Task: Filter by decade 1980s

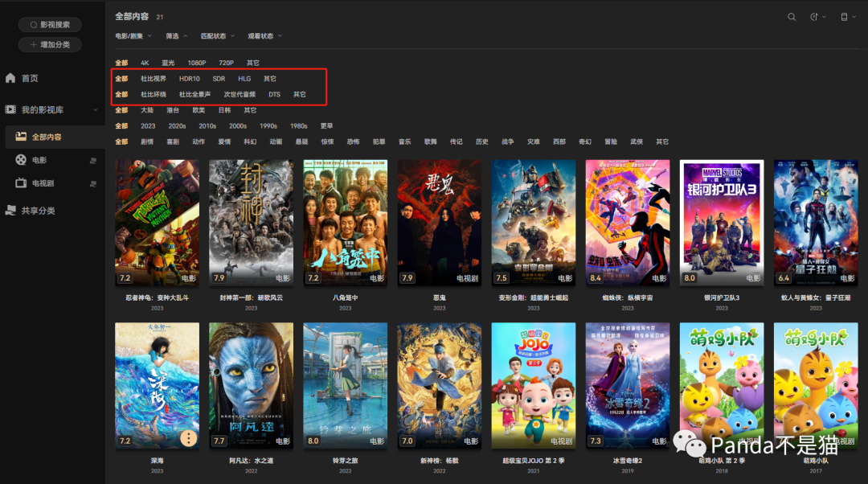Action: 299,126
